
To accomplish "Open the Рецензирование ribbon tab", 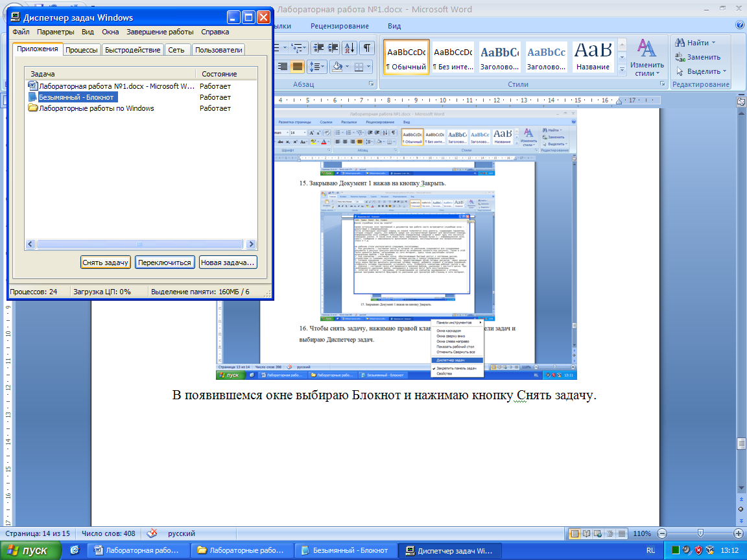I will point(340,26).
